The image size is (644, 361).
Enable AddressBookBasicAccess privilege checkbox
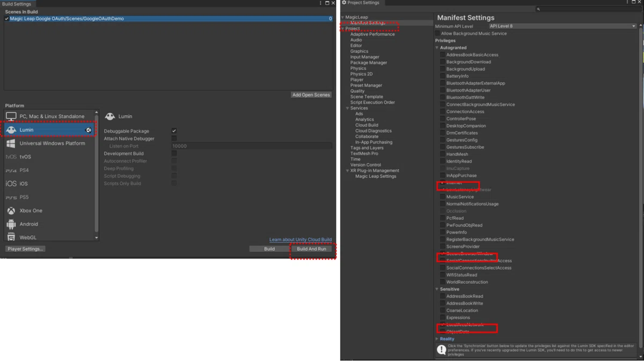coord(442,55)
